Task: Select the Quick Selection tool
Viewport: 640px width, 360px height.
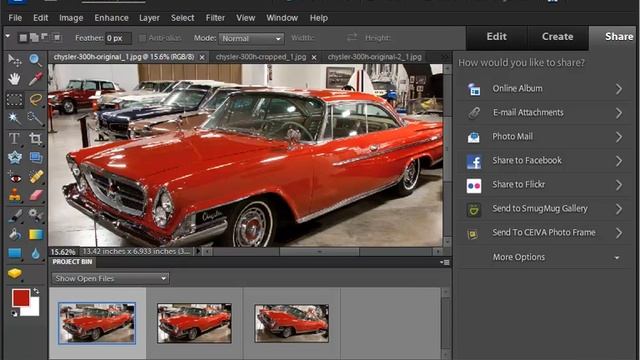Action: [35, 118]
